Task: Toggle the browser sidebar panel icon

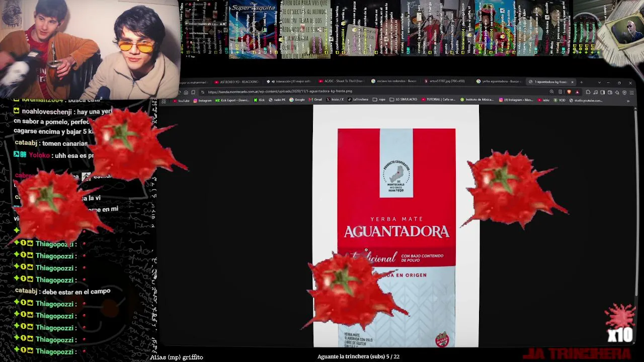Action: coord(603,92)
